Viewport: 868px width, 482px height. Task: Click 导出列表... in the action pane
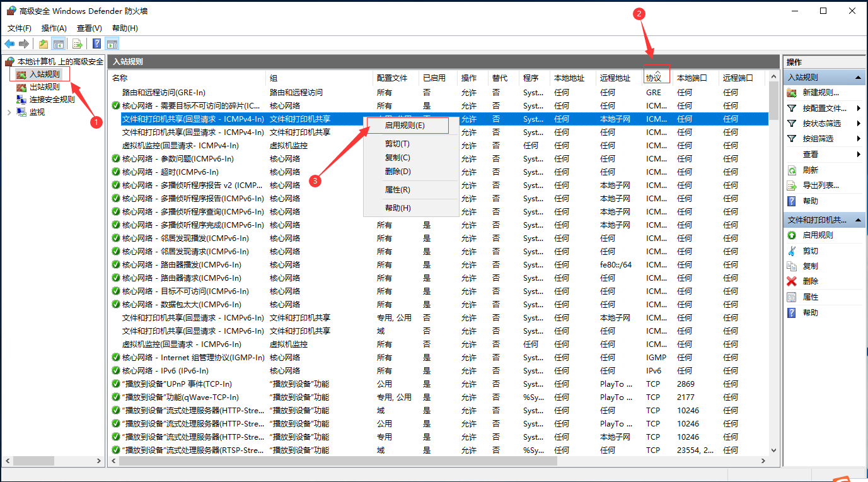point(821,185)
